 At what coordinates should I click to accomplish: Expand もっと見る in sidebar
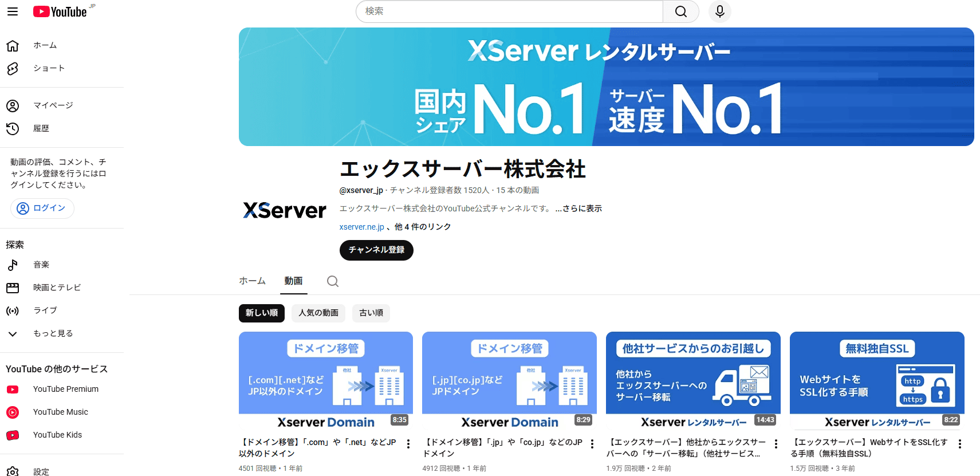pyautogui.click(x=53, y=333)
